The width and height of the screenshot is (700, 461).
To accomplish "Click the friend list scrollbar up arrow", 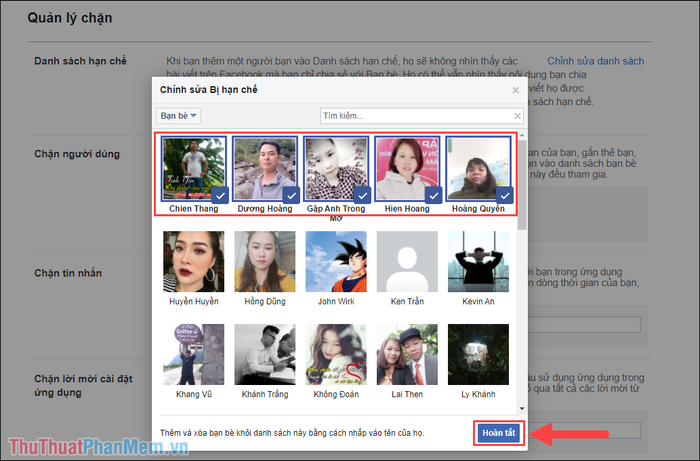I will (x=522, y=135).
